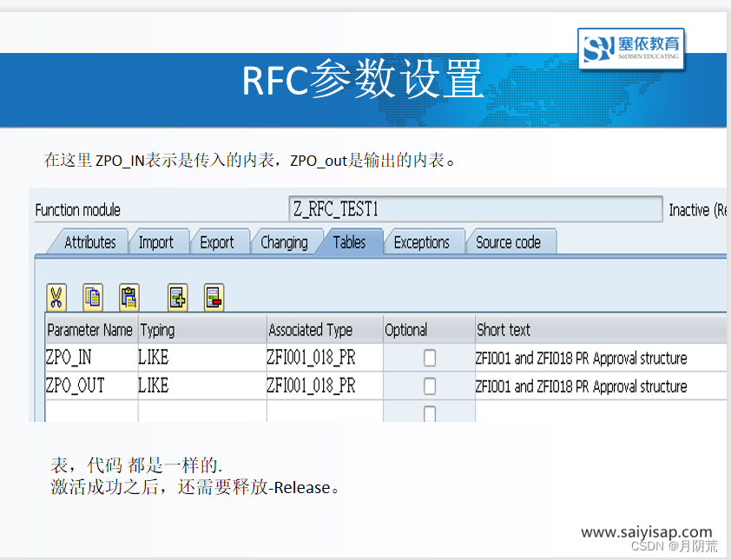731x560 pixels.
Task: Select the ZPO_OUT parameter name cell
Action: point(91,385)
